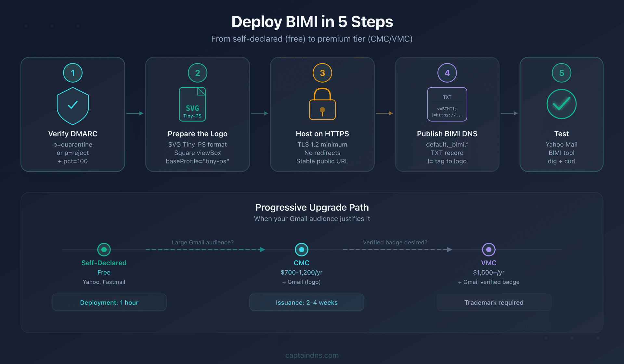The width and height of the screenshot is (624, 364).
Task: Click the baseProfile="tiny-ps" text
Action: [x=198, y=161]
